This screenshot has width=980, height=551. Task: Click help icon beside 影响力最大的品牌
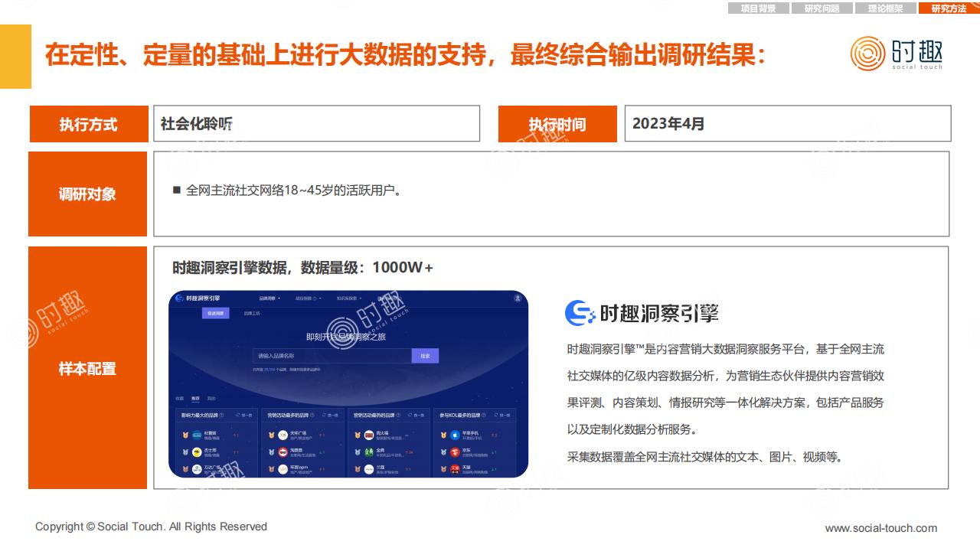click(221, 415)
